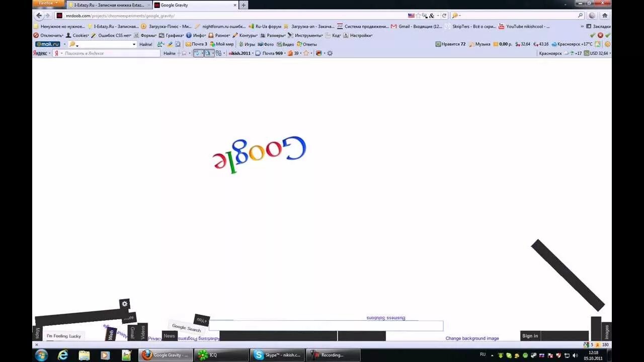
Task: Open the Код developer menu
Action: (333, 36)
